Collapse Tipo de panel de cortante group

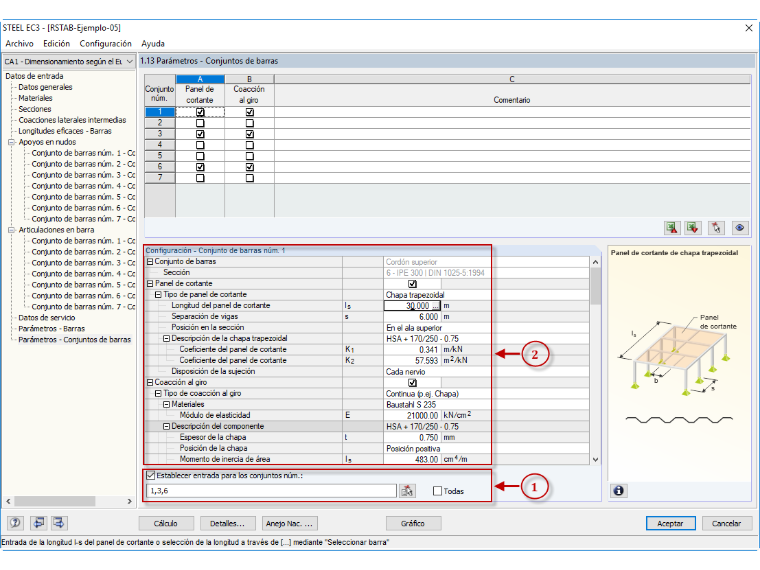tap(158, 295)
